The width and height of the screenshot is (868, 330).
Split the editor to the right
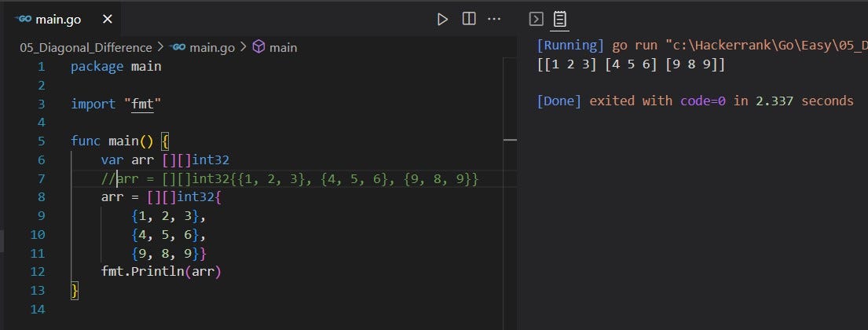tap(469, 19)
